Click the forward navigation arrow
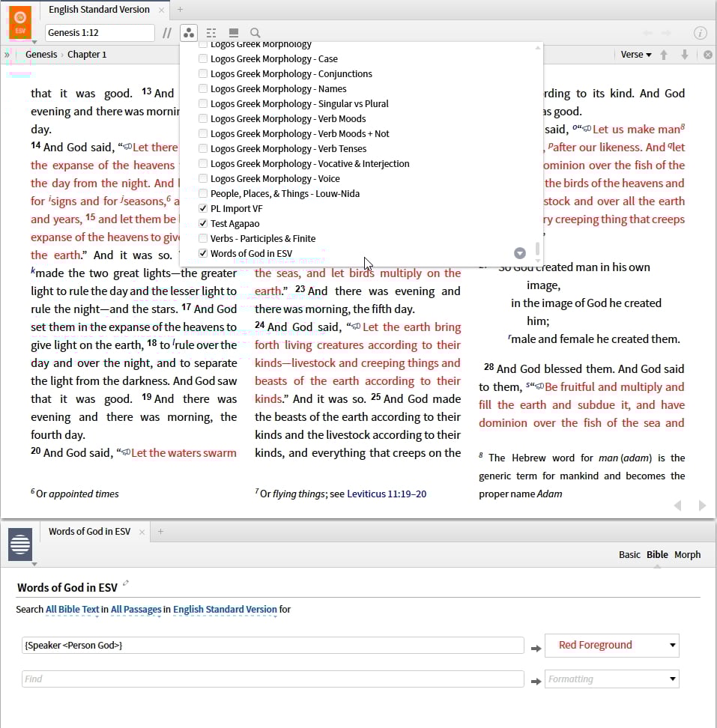 pyautogui.click(x=666, y=33)
